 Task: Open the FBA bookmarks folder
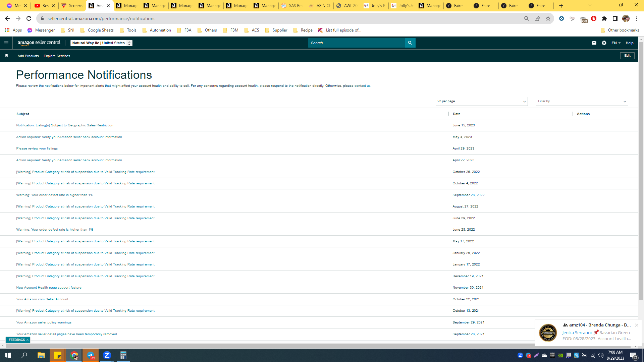point(184,30)
